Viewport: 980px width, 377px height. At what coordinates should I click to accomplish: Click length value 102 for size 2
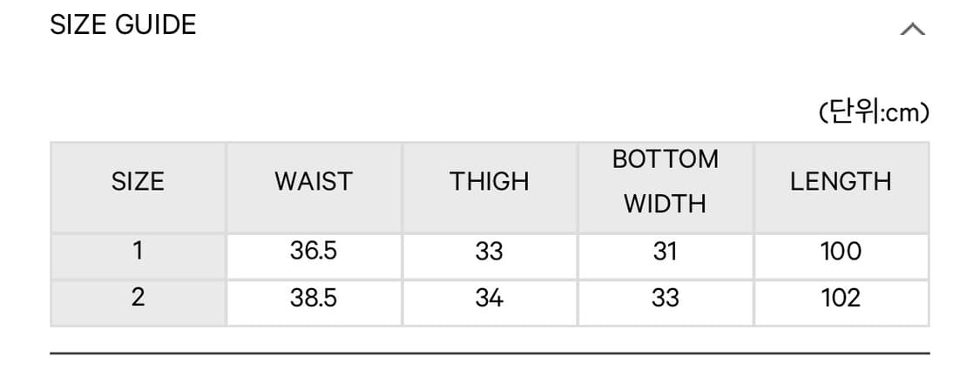[841, 298]
